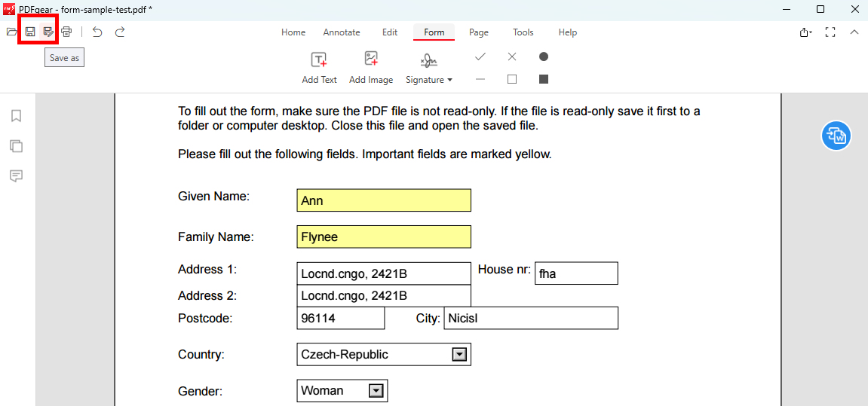Select the checkmark form symbol
Image resolution: width=868 pixels, height=406 pixels.
point(480,56)
